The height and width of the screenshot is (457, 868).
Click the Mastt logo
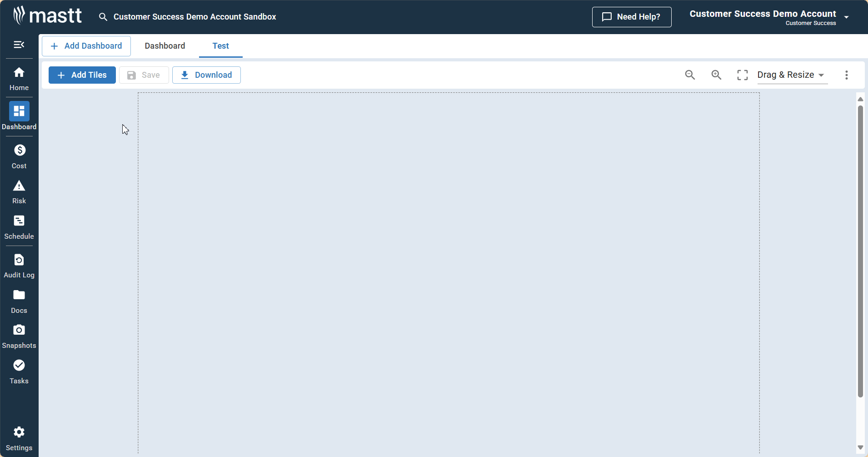tap(47, 15)
